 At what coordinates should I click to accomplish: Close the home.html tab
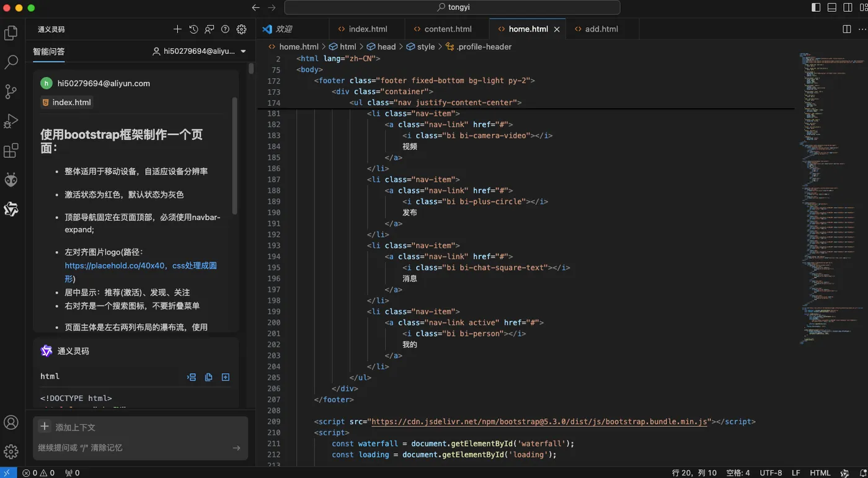(x=556, y=29)
